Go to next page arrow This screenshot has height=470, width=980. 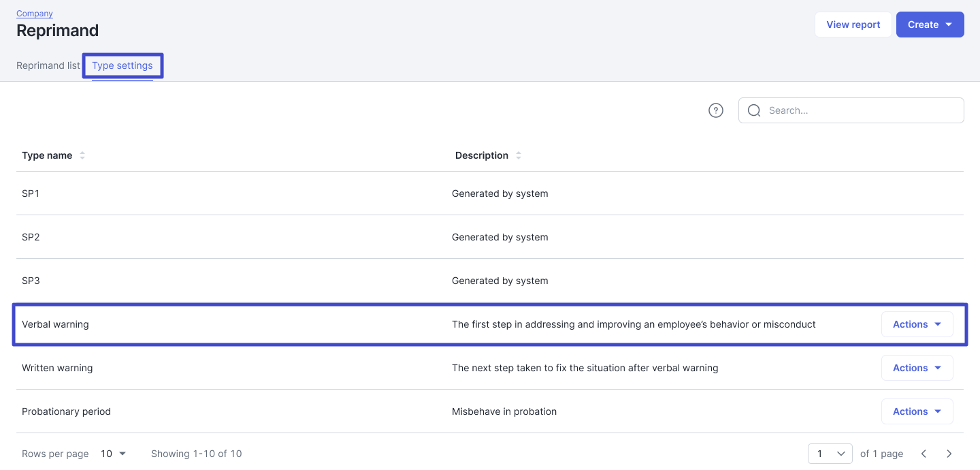coord(949,454)
